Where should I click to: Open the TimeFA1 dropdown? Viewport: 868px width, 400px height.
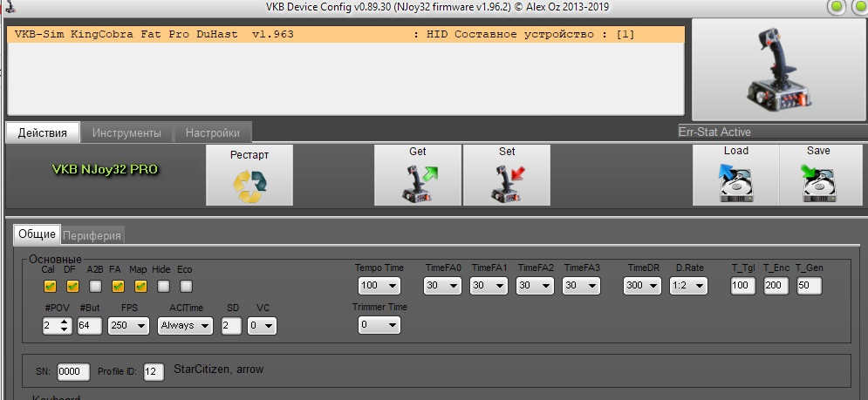pos(489,286)
